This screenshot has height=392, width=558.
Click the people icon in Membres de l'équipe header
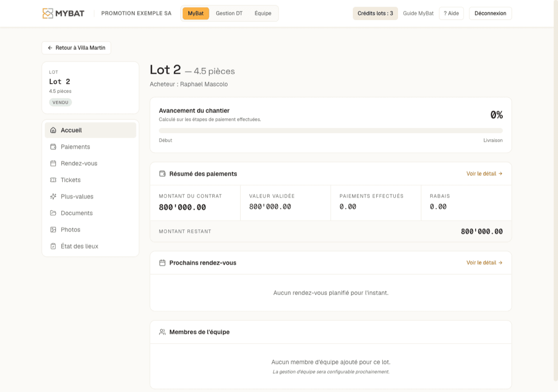[x=162, y=332]
